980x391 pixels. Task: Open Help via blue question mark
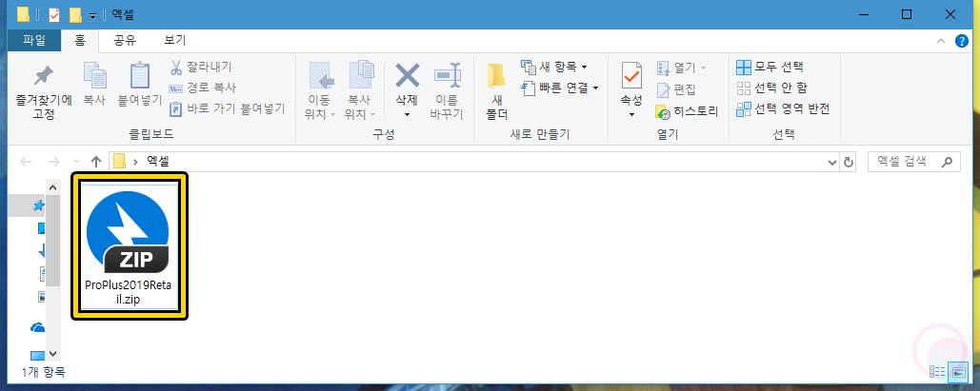click(x=962, y=41)
